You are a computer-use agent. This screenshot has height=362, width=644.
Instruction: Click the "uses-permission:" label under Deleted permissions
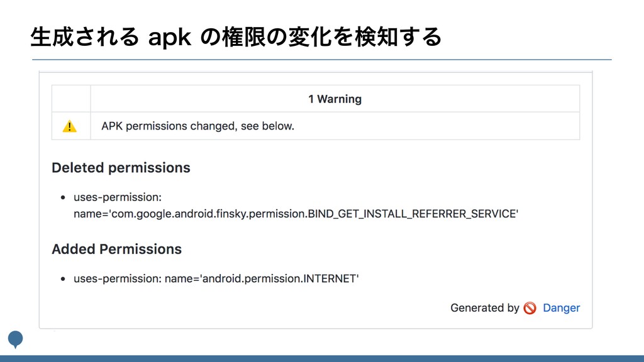pyautogui.click(x=118, y=197)
